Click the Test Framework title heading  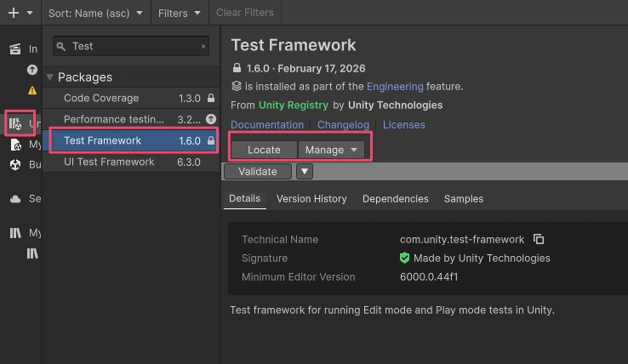(x=294, y=45)
